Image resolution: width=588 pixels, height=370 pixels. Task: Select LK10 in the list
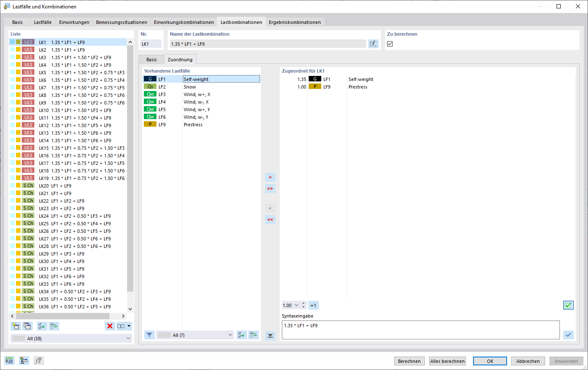tap(68, 110)
